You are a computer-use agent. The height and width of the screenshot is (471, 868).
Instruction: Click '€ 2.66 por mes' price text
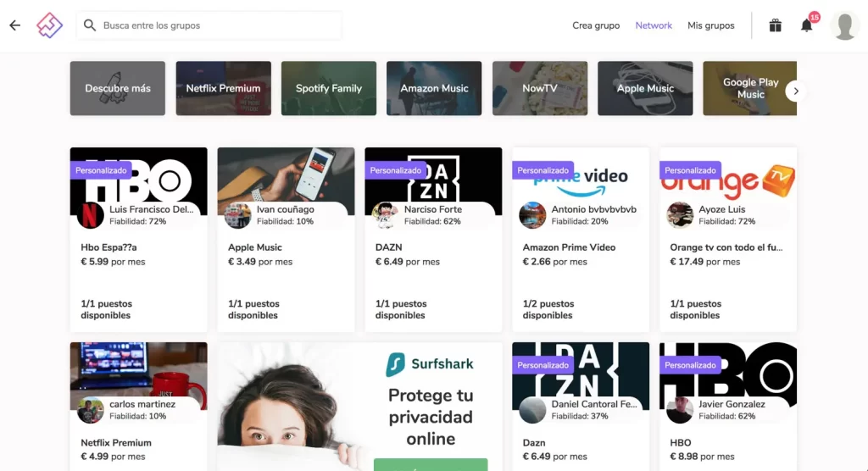(554, 262)
